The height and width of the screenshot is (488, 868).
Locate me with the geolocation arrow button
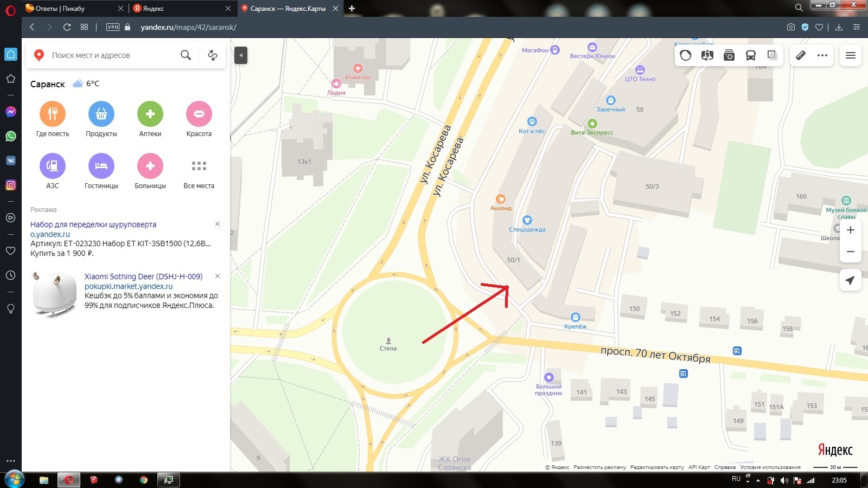pyautogui.click(x=851, y=280)
